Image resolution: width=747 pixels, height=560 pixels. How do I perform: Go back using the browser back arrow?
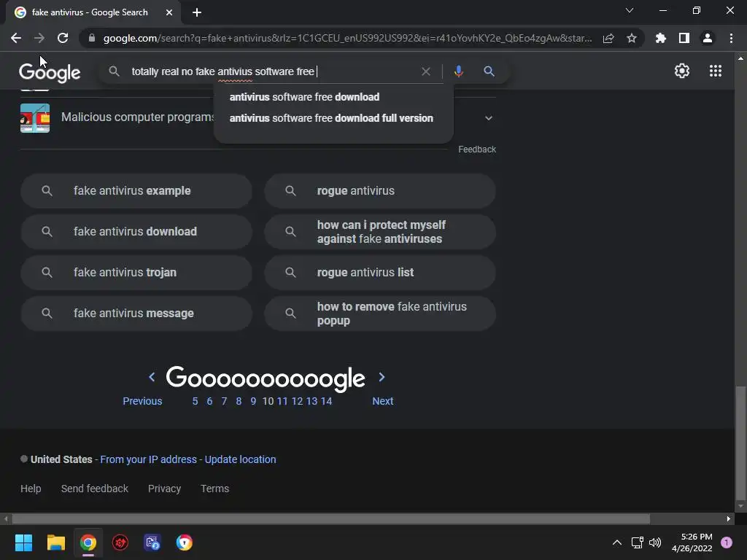pyautogui.click(x=16, y=38)
